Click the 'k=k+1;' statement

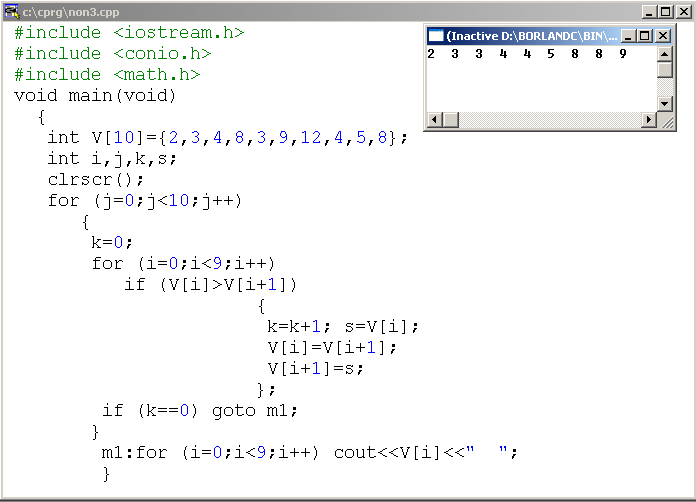299,327
